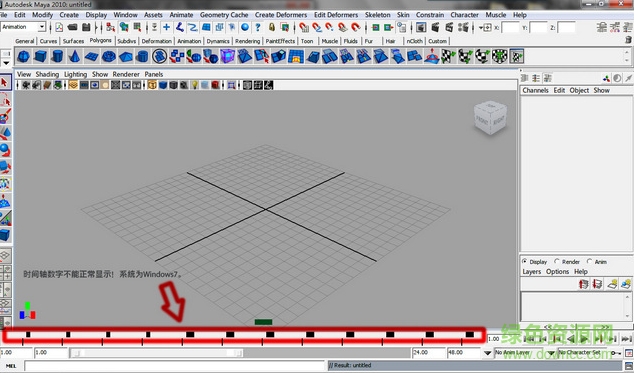Create a polygon cylinder from the shelf
Image resolution: width=636 pixels, height=373 pixels.
click(x=58, y=56)
